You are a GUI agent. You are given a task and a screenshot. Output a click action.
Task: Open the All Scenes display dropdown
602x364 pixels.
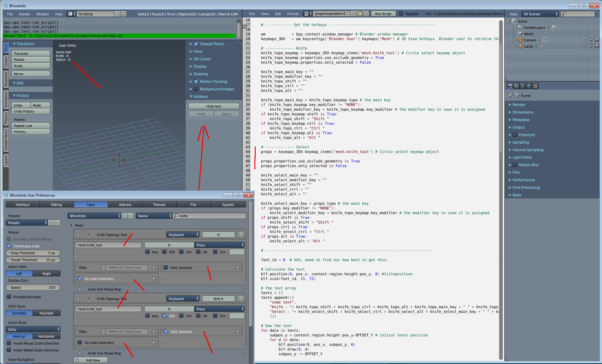pyautogui.click(x=540, y=14)
